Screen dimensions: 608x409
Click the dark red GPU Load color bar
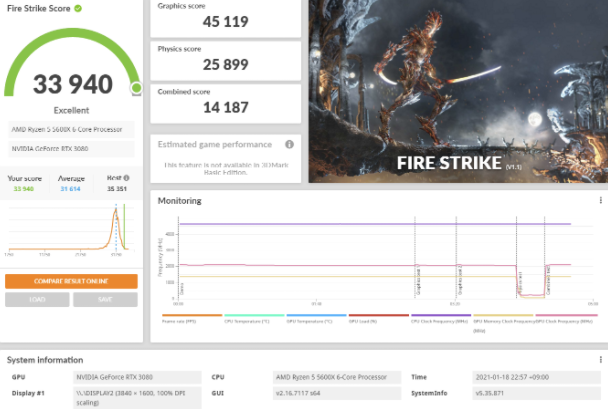(x=379, y=315)
